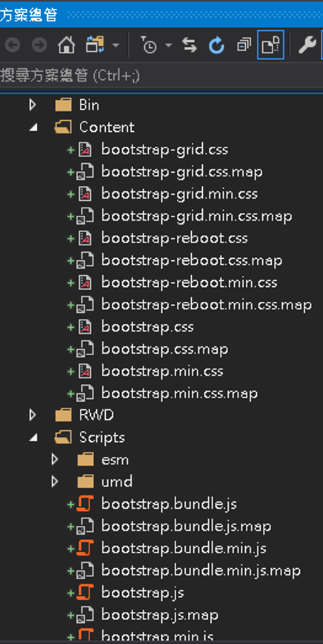Switch views using the solution/folder icon

click(x=94, y=45)
